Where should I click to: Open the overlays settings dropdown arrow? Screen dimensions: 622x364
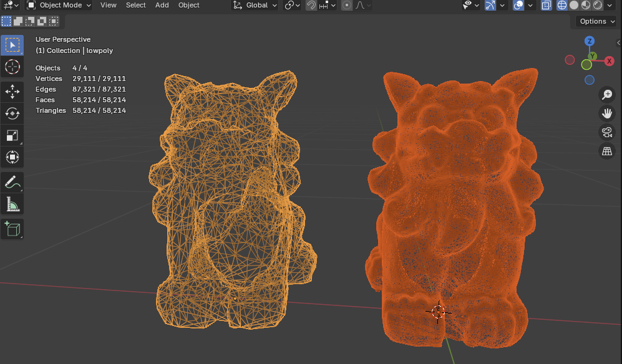[530, 5]
